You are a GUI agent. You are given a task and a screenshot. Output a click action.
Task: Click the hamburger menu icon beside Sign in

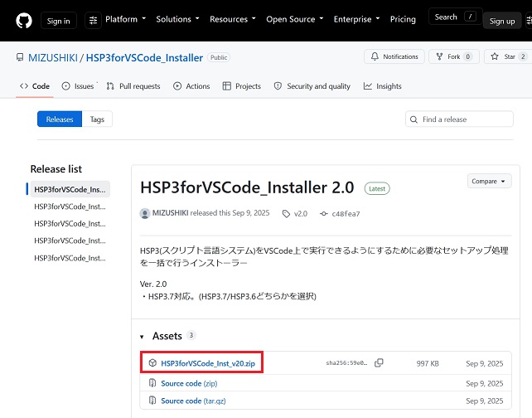click(93, 21)
